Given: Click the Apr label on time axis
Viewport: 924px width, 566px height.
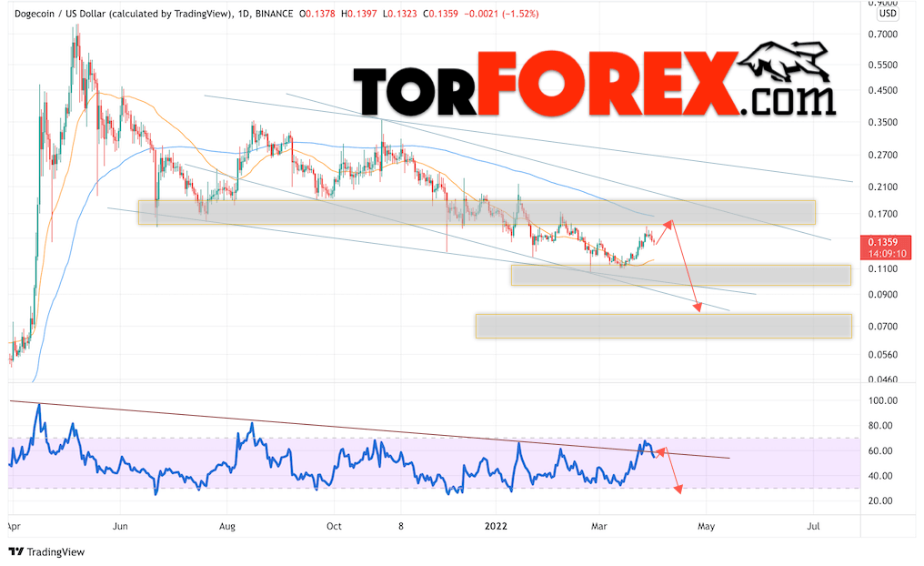Looking at the screenshot, I should tap(14, 526).
